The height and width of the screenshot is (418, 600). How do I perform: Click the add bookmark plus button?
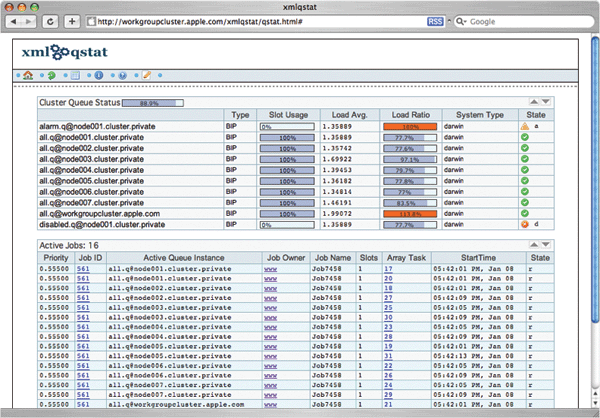coord(71,20)
